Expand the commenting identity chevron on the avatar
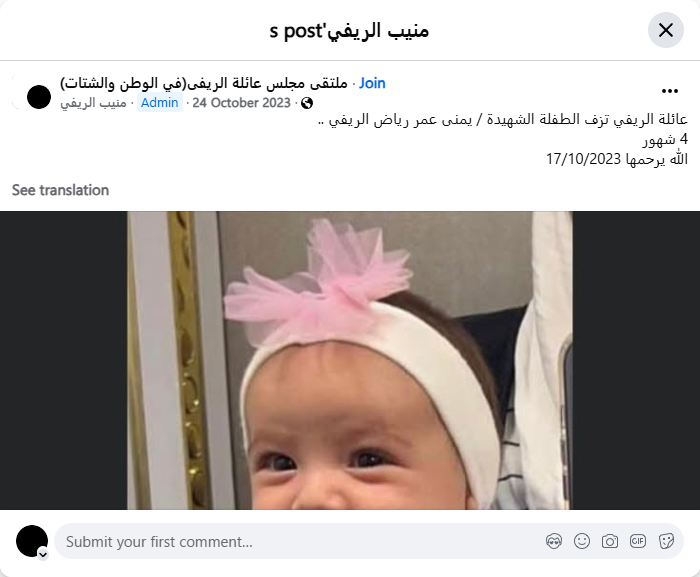This screenshot has height=577, width=700. point(43,555)
